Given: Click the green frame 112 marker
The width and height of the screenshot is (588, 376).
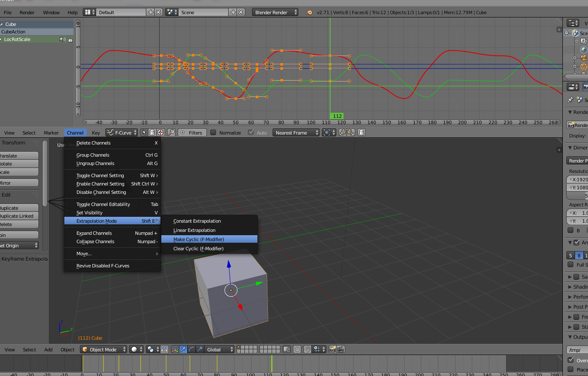Looking at the screenshot, I should coord(337,116).
